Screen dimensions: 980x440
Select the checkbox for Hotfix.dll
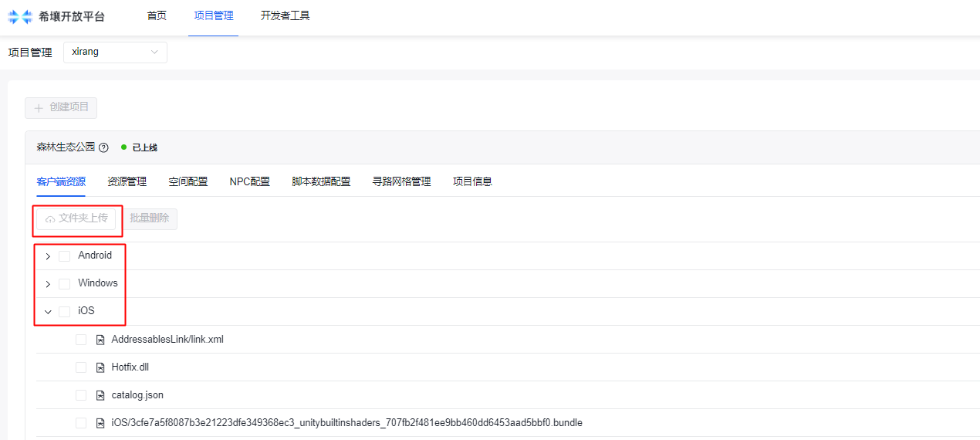click(81, 367)
